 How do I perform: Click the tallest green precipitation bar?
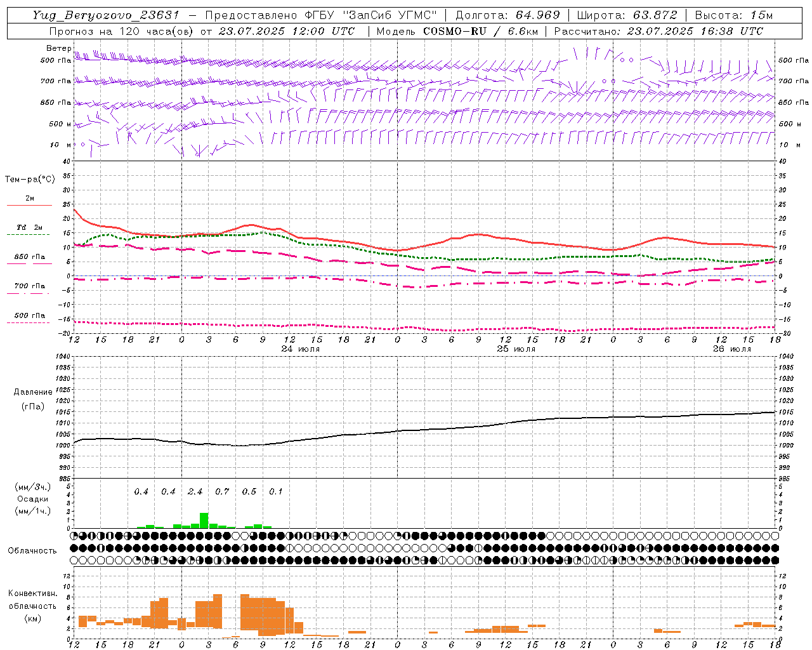204,521
